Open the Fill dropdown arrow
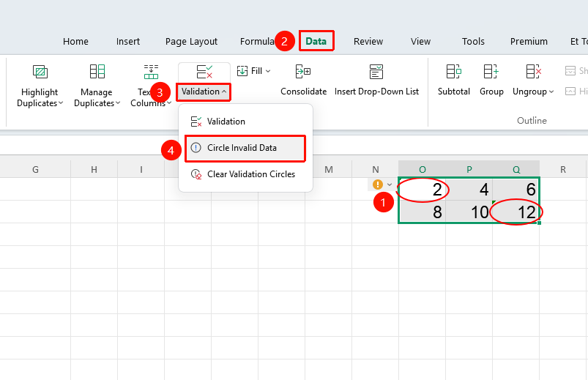The image size is (588, 380). point(268,71)
